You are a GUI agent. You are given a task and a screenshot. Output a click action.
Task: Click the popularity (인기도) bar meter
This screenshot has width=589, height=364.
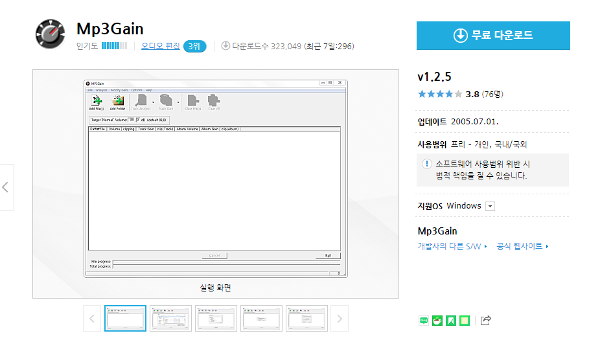(114, 46)
